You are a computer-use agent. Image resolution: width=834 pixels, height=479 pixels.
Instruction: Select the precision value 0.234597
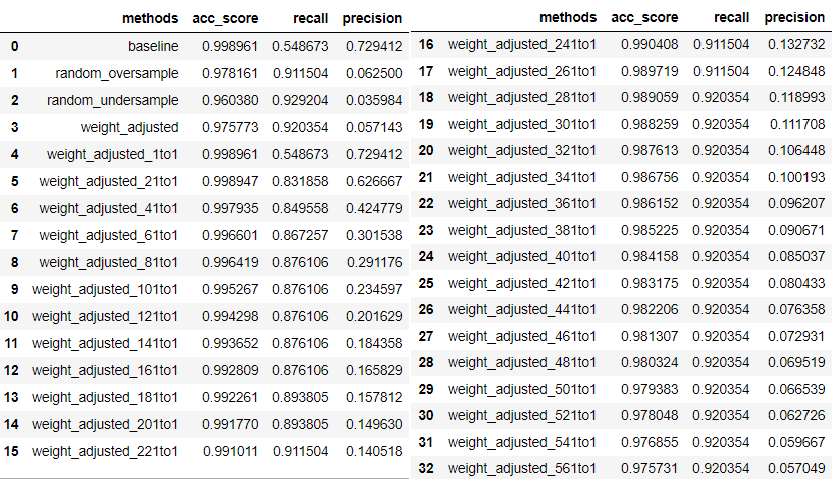pos(374,290)
